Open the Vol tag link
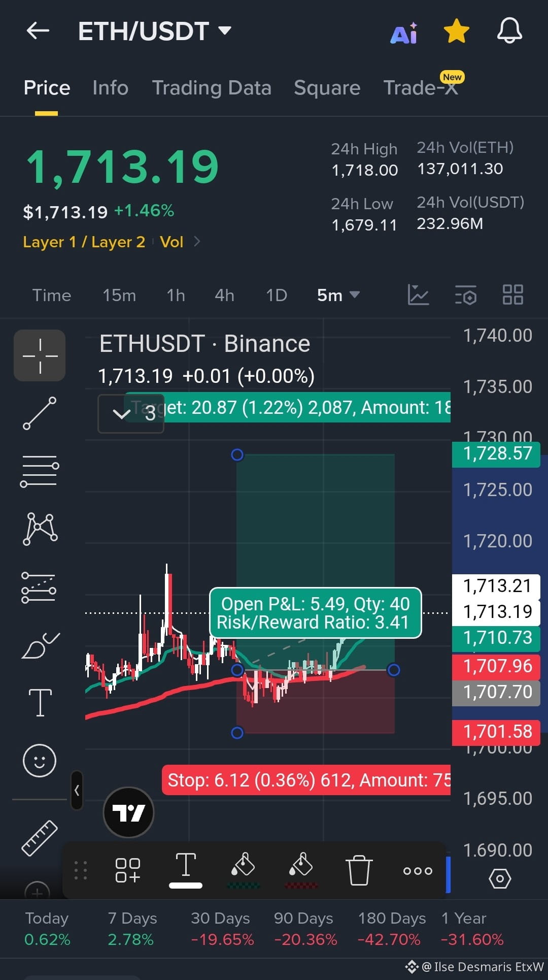This screenshot has height=980, width=548. pyautogui.click(x=172, y=242)
